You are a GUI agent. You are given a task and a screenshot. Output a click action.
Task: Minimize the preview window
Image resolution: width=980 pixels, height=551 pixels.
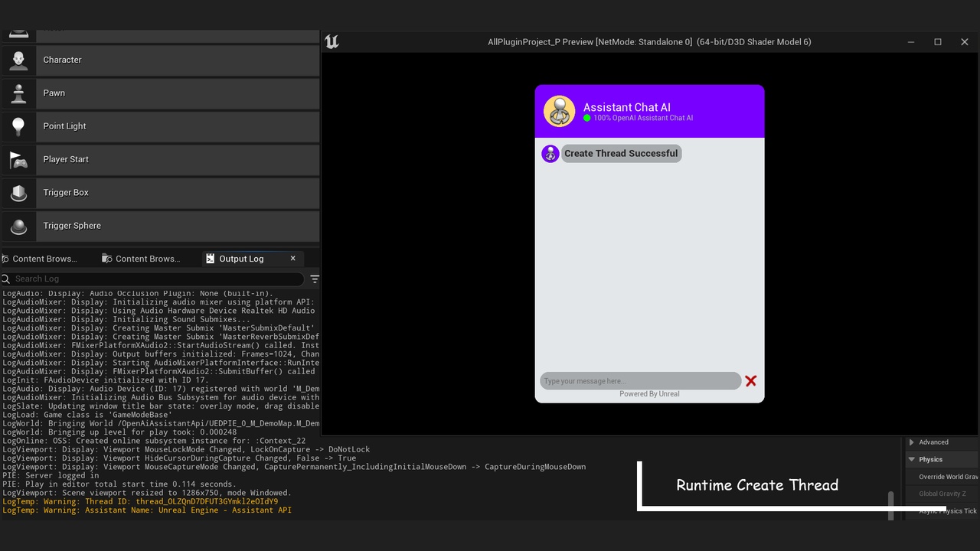[911, 42]
